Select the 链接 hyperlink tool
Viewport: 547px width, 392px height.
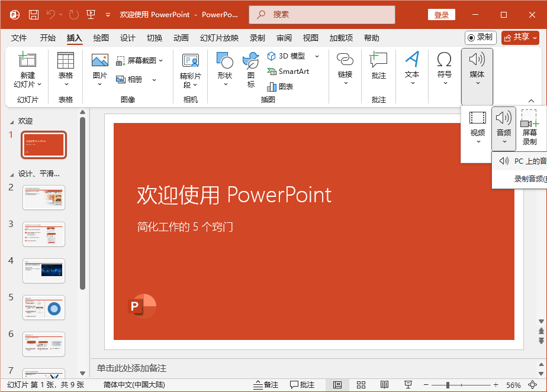[x=345, y=66]
